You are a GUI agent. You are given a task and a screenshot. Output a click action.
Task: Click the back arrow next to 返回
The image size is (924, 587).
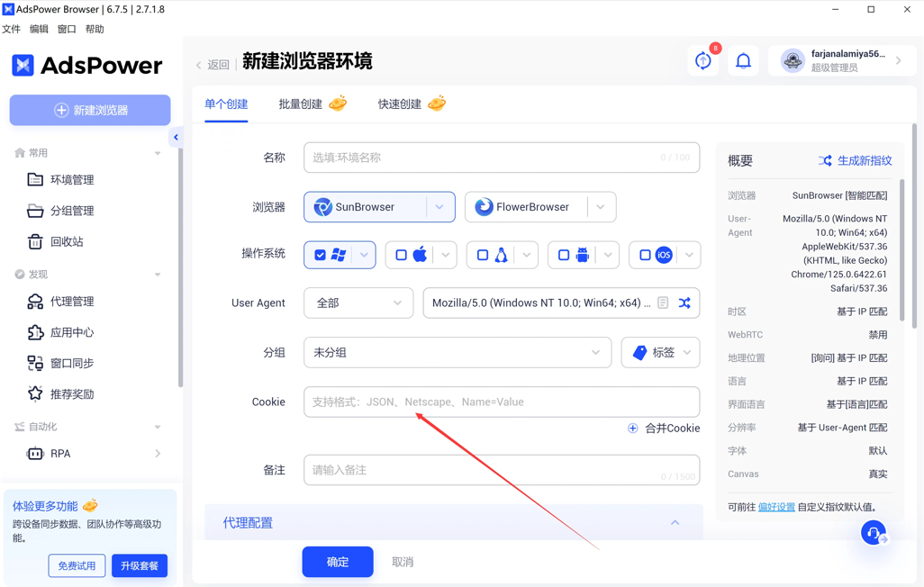pyautogui.click(x=199, y=65)
